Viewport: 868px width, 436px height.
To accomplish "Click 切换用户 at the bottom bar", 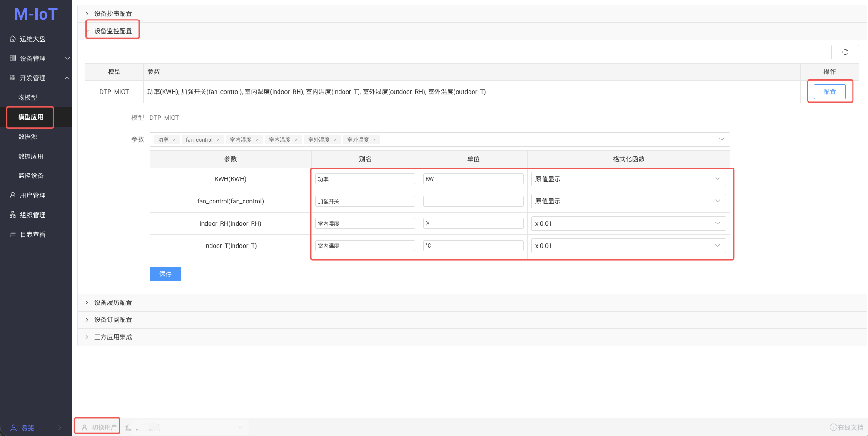I will coord(99,427).
